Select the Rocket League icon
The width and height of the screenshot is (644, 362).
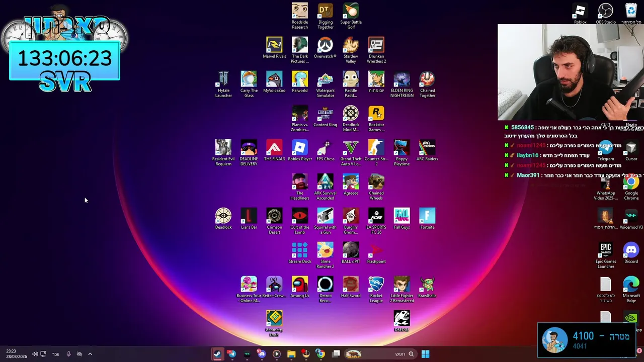pos(376,290)
